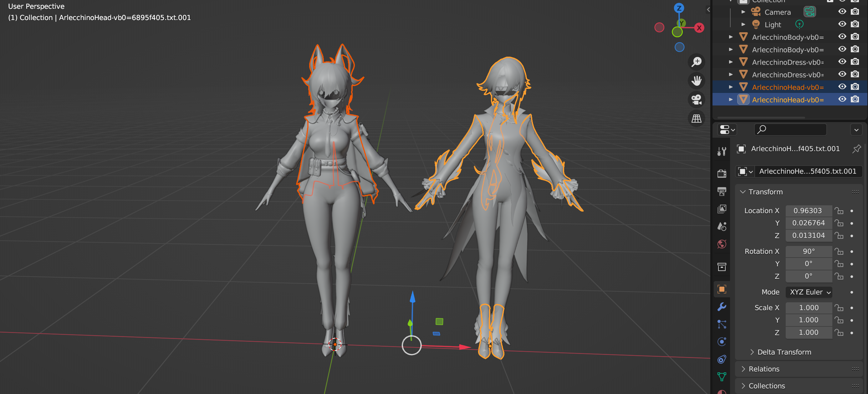Open the Physics properties tab
The image size is (868, 394).
point(722,341)
